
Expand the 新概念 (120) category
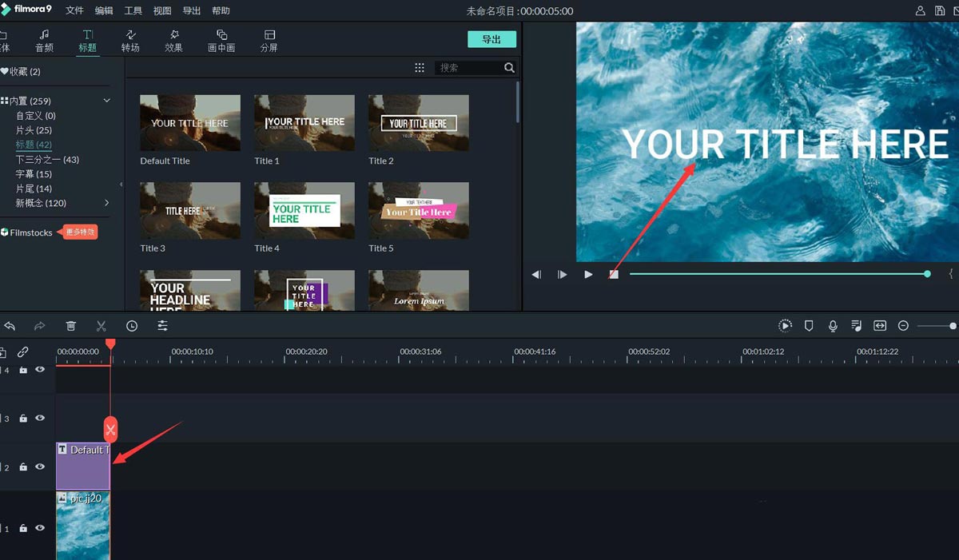pyautogui.click(x=107, y=203)
